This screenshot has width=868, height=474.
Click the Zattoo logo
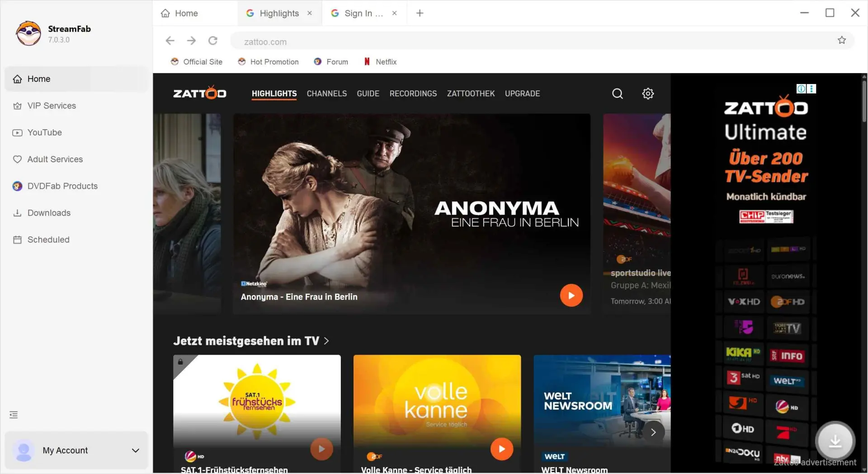199,93
